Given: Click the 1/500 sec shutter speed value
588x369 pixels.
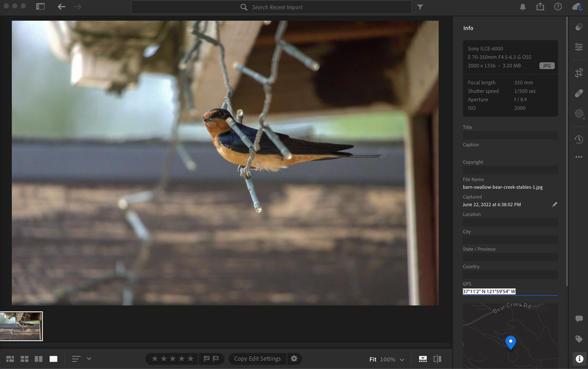Looking at the screenshot, I should coord(525,91).
